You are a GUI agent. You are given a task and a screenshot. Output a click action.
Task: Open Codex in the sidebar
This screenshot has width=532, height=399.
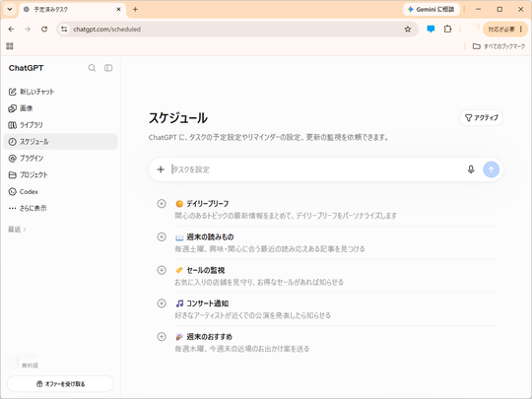(x=23, y=192)
